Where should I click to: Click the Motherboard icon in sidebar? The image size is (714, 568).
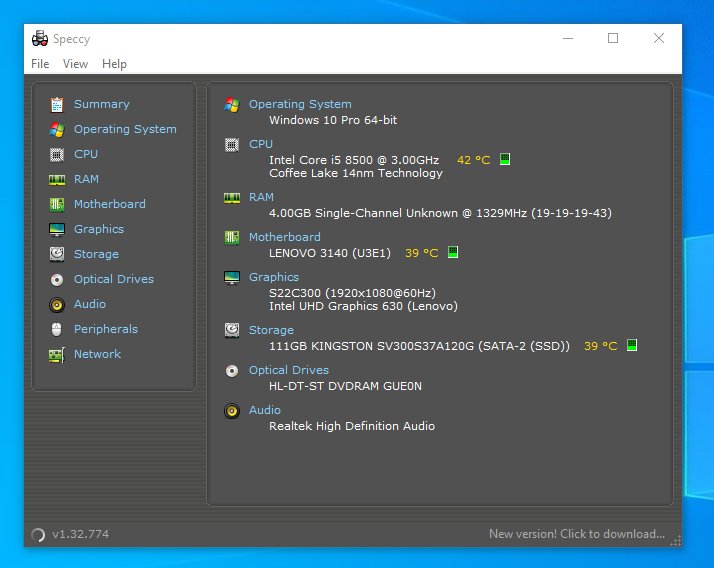click(x=57, y=205)
